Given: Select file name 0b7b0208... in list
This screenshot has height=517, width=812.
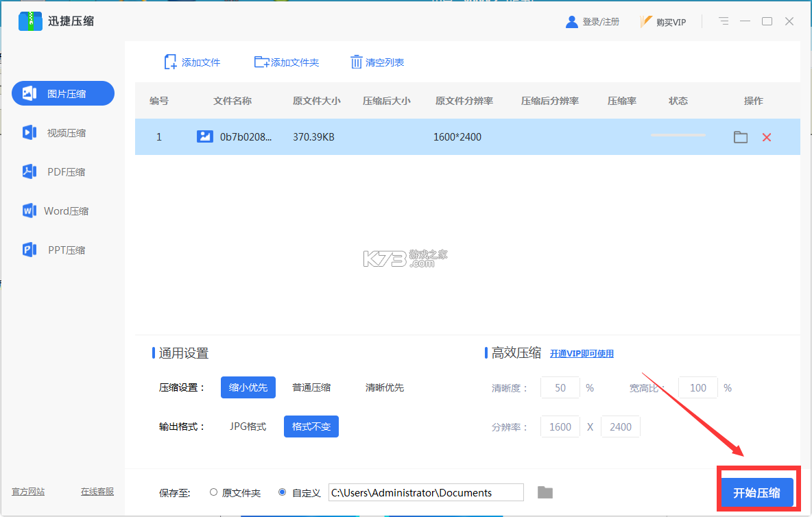Looking at the screenshot, I should point(246,137).
